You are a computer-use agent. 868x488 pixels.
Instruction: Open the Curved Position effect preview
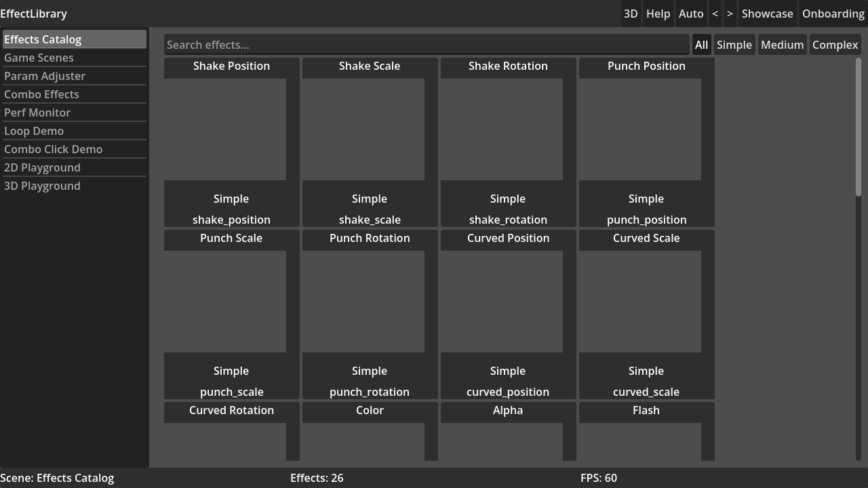pyautogui.click(x=502, y=302)
